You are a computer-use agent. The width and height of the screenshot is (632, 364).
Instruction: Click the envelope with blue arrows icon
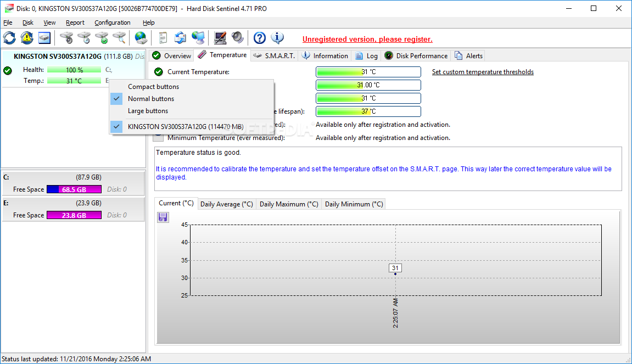pyautogui.click(x=180, y=38)
